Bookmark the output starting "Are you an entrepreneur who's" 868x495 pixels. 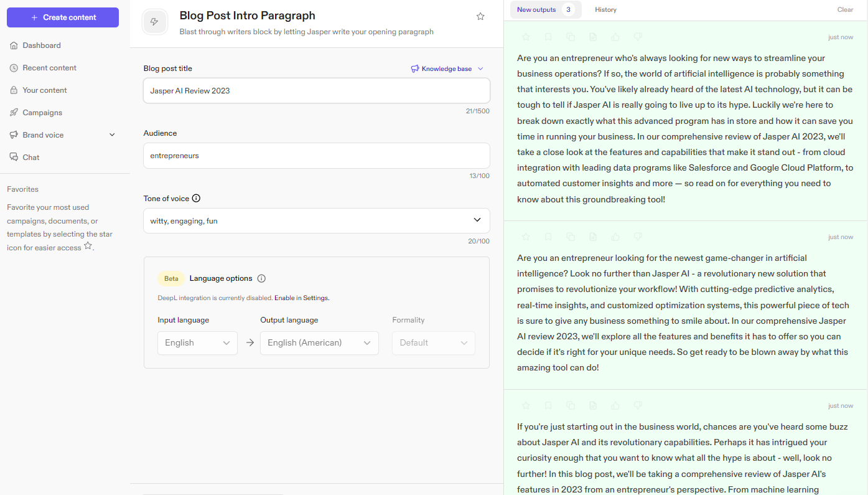click(x=548, y=37)
